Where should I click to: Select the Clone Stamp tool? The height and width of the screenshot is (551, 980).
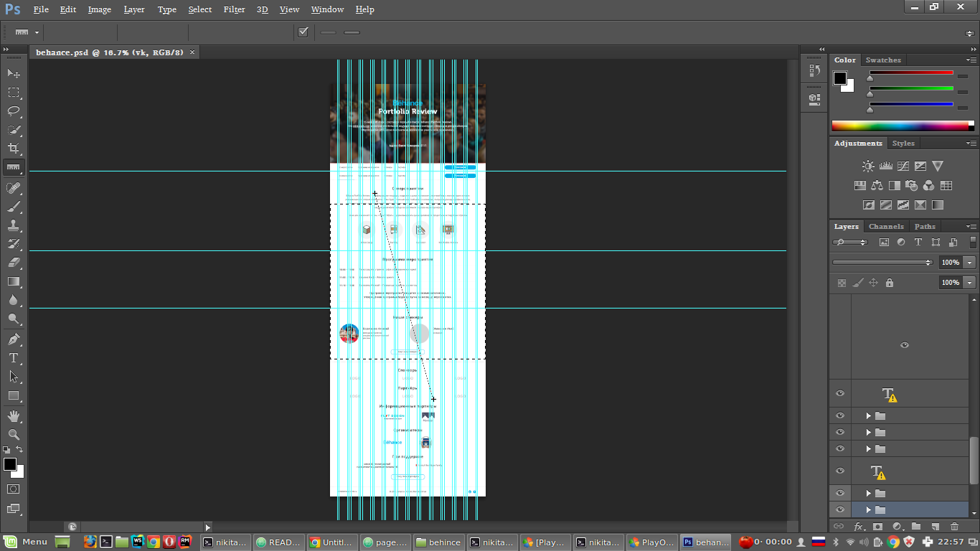[x=14, y=225]
